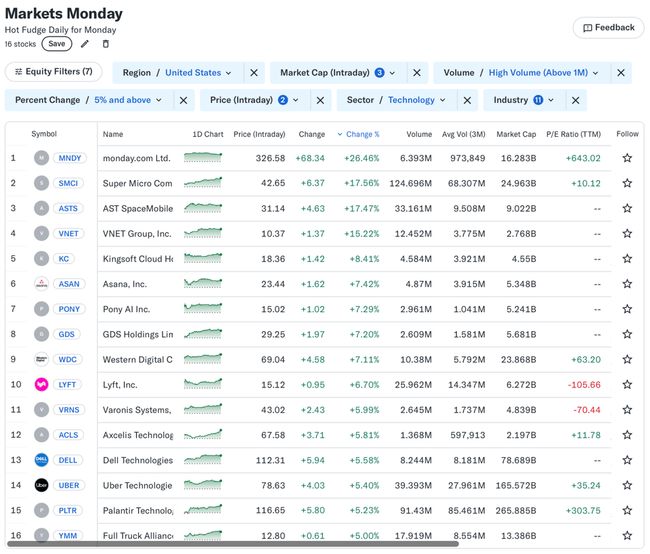Open the Region United States dropdown

[197, 73]
